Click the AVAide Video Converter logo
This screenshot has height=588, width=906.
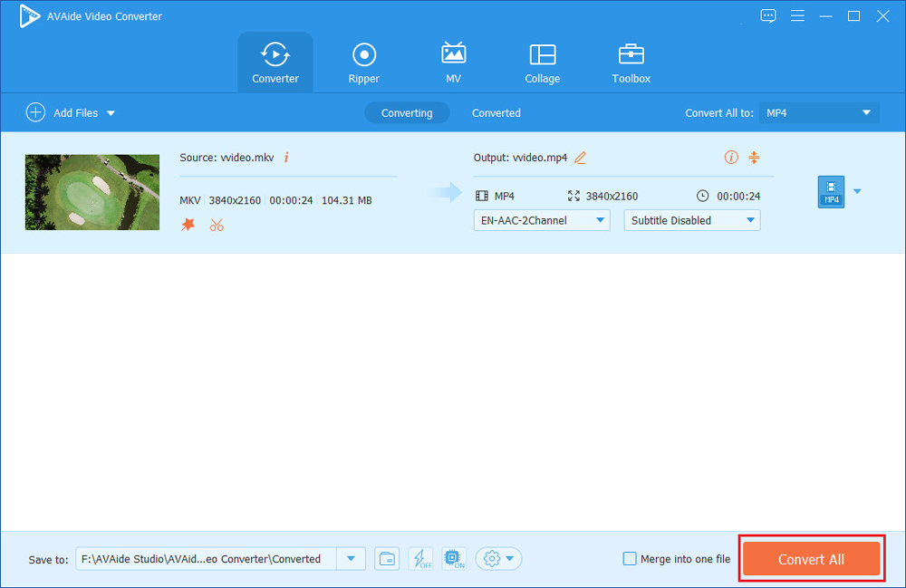29,16
